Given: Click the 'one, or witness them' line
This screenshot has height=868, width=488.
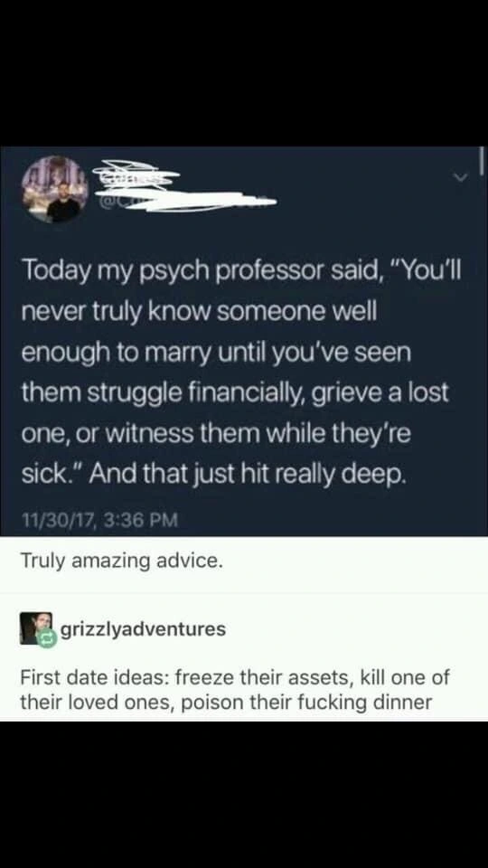Looking at the screenshot, I should coord(216,435).
